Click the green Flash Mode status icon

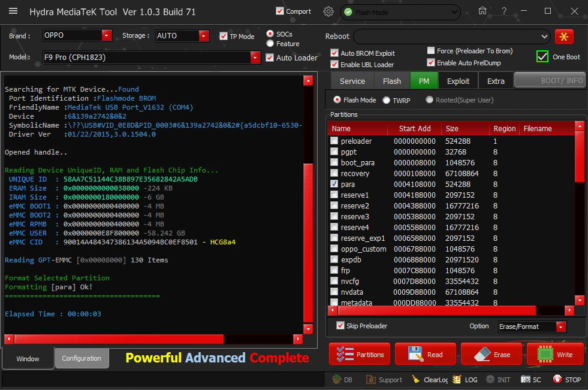(x=348, y=13)
